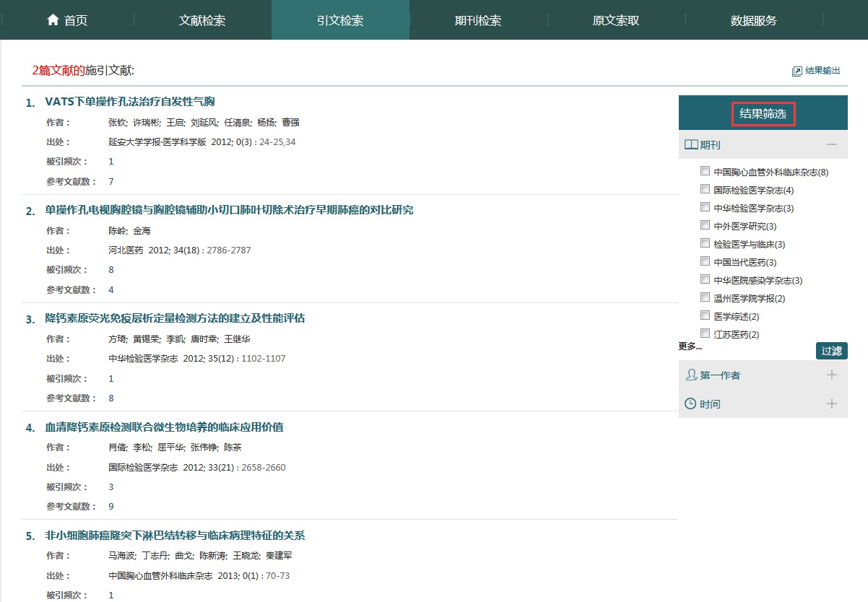
Task: Click the 期刊 book icon
Action: [691, 144]
